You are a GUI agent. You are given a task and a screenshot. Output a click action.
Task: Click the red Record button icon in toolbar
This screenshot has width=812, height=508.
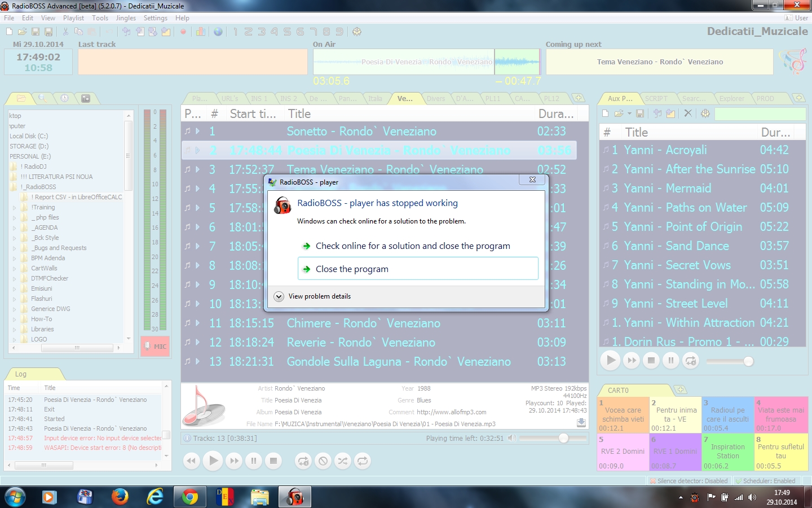[183, 32]
